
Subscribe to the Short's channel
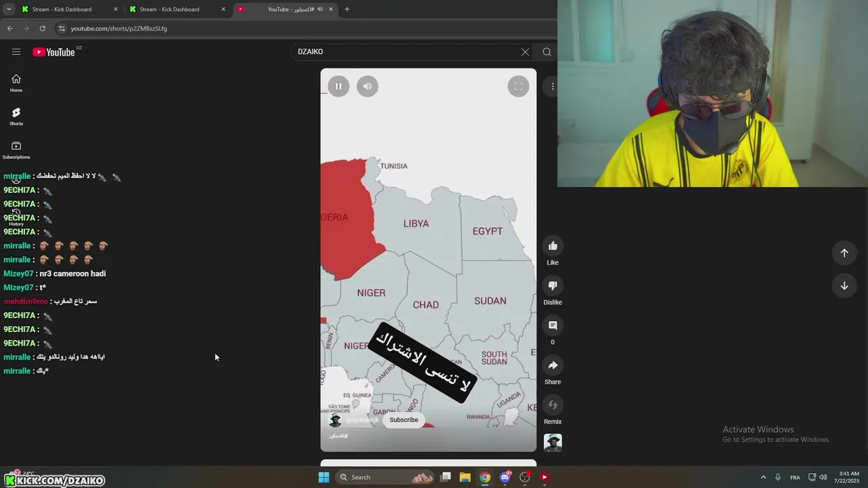403,420
